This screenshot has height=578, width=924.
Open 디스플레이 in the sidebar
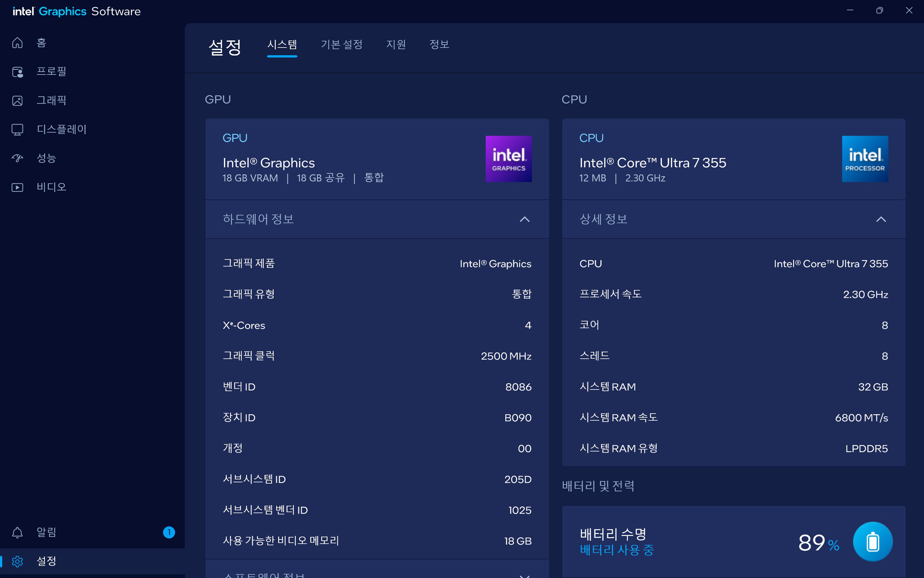pos(62,129)
